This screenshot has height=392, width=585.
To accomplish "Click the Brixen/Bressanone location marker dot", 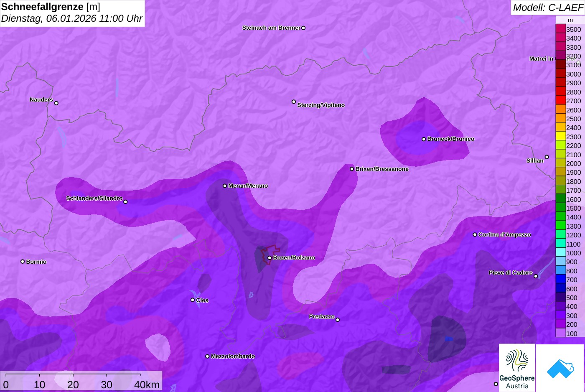I will (352, 169).
